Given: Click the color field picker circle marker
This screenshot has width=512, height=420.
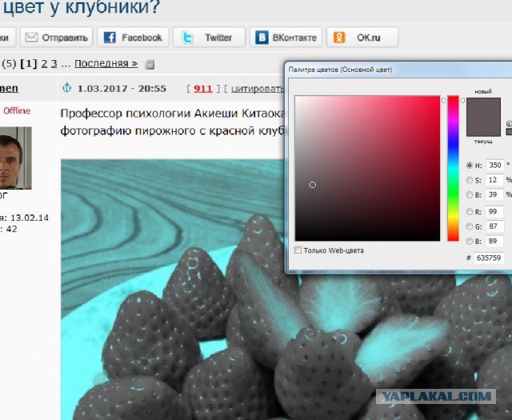Looking at the screenshot, I should pos(313,185).
